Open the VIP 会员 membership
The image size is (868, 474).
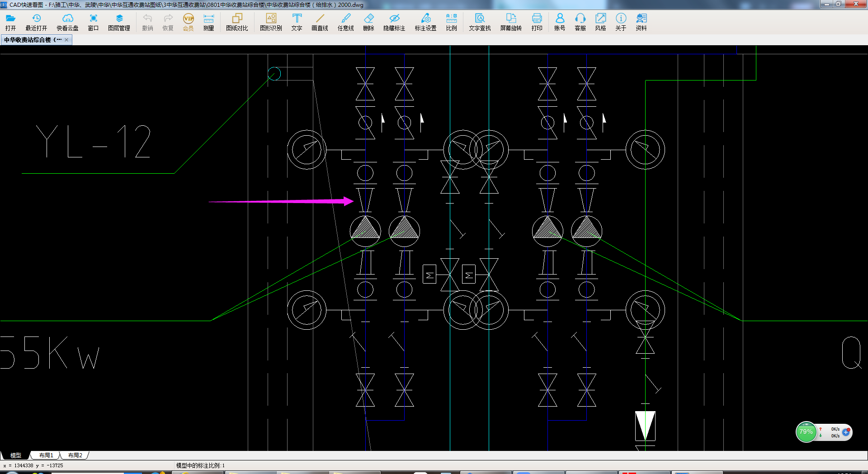tap(188, 22)
